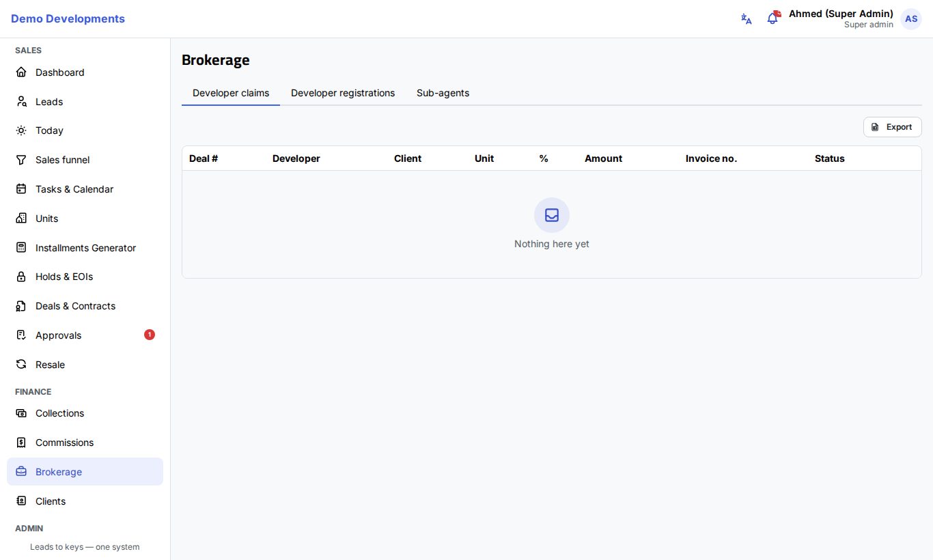Click the Today sun icon
This screenshot has width=933, height=560.
21,130
